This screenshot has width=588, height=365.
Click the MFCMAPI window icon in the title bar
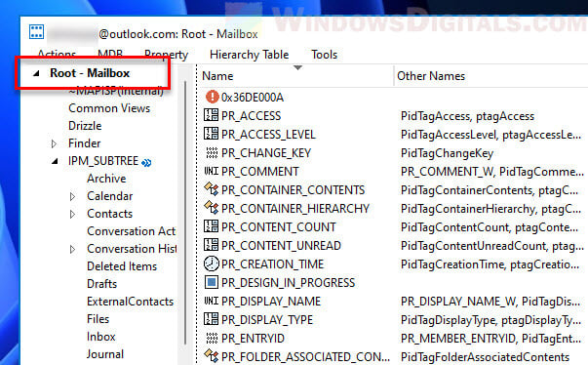point(36,32)
